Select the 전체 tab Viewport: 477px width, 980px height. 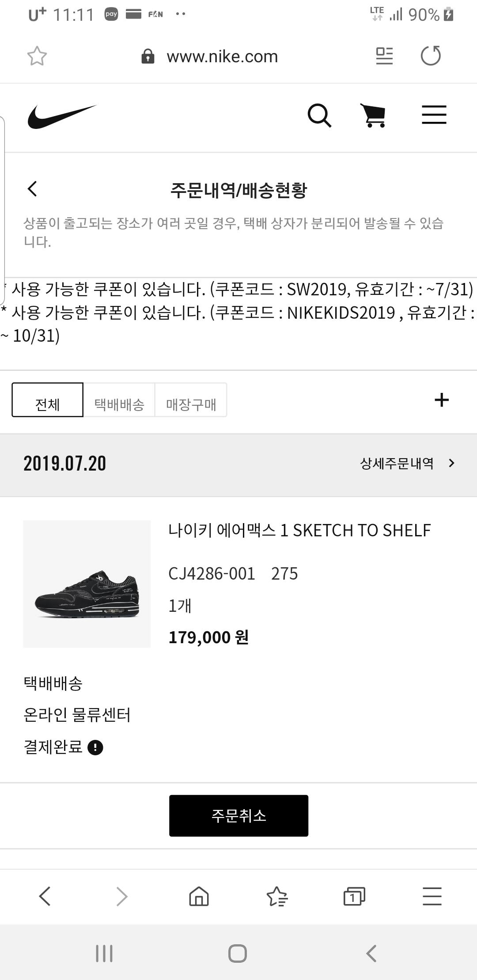47,400
